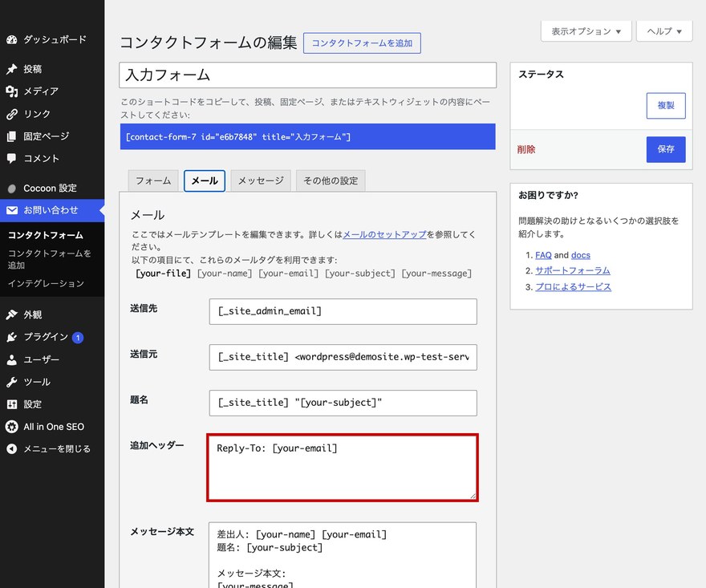
Task: Click the envelope icon beside お問い合わせ
Action: pos(12,210)
